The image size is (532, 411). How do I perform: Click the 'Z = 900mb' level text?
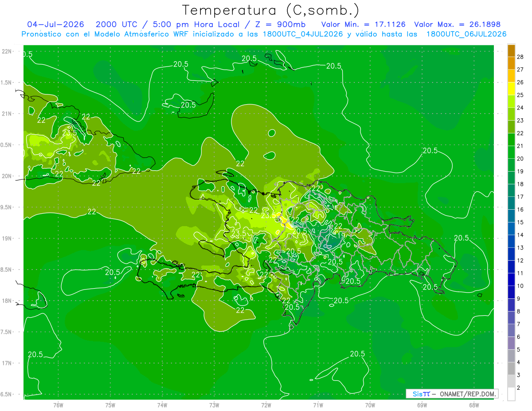(x=280, y=24)
